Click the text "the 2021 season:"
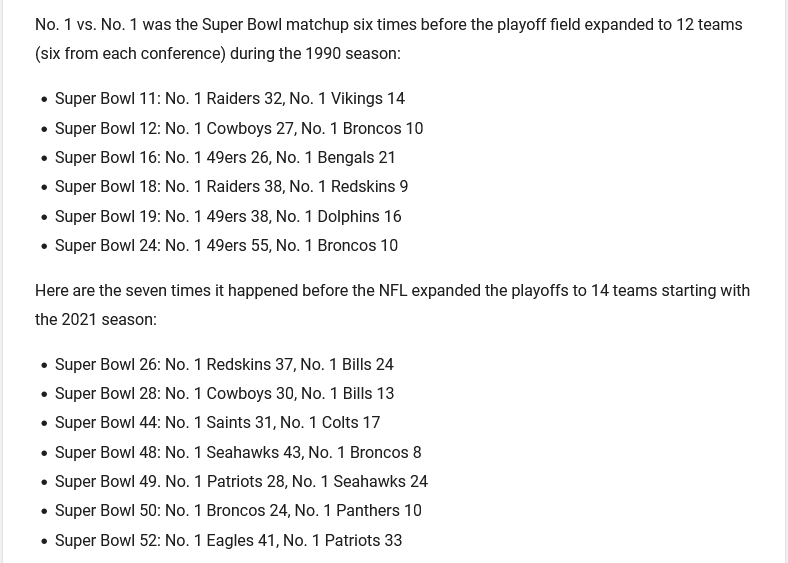 (x=96, y=320)
